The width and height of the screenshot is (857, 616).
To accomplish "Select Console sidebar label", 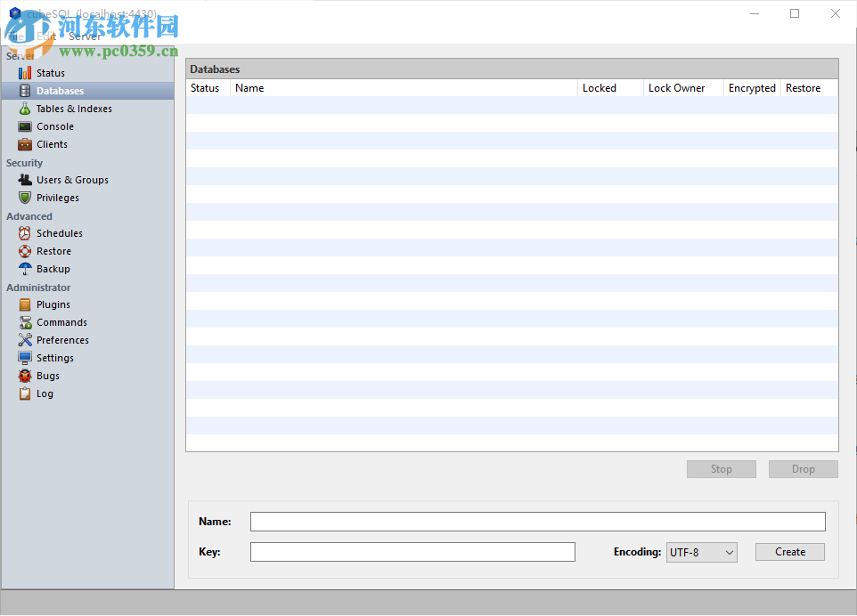I will pyautogui.click(x=54, y=126).
